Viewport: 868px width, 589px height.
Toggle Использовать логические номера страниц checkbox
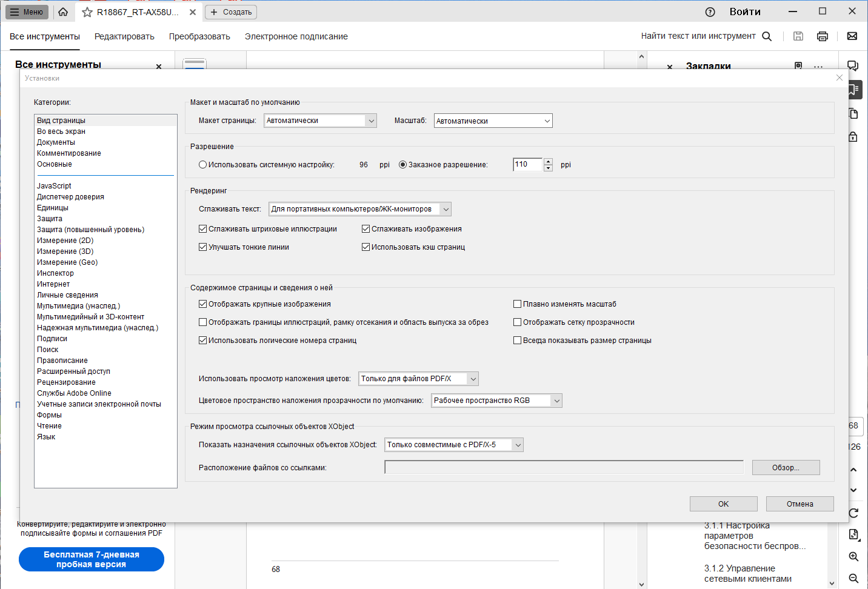coord(203,341)
